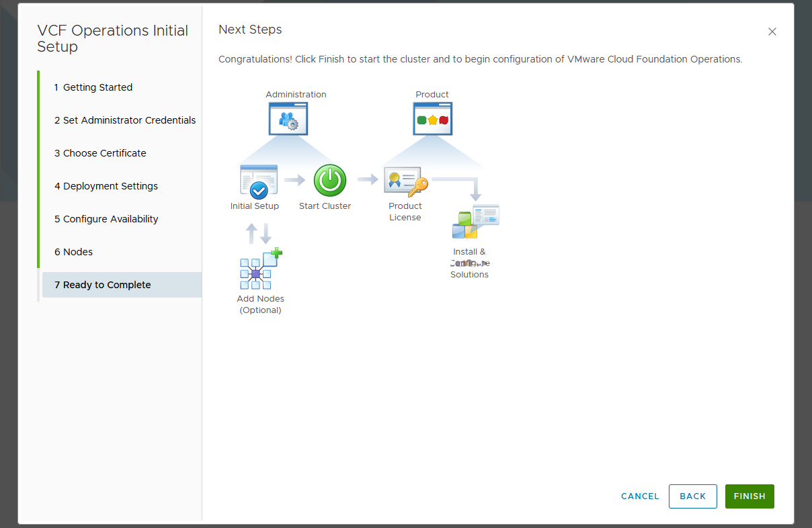Click the up-down arrows below Initial Setup

pos(258,233)
